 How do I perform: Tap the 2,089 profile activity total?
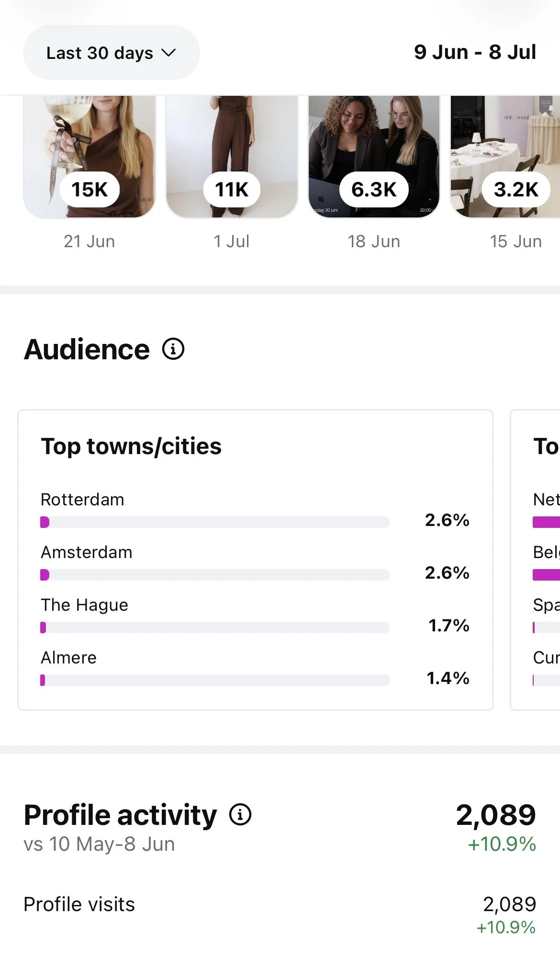tap(496, 815)
